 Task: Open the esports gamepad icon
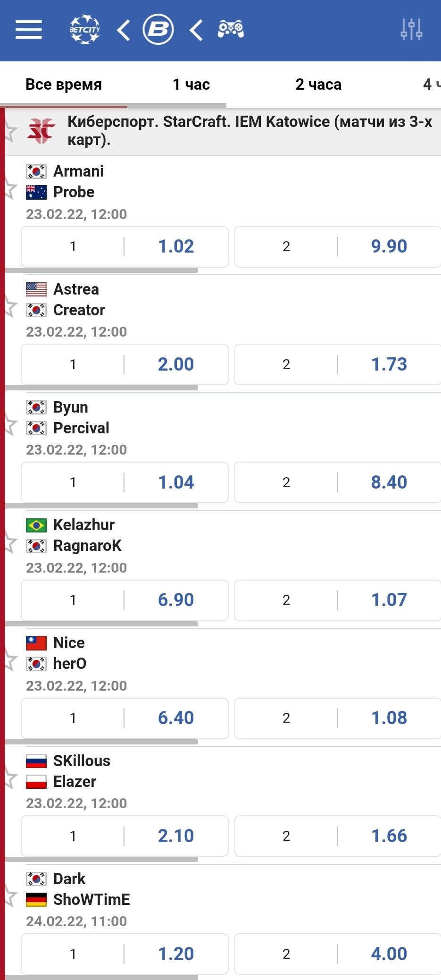(x=231, y=30)
